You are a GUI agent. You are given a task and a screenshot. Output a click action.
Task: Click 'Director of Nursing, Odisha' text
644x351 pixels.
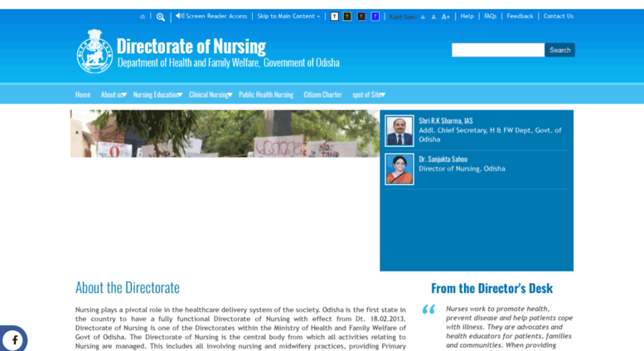point(462,168)
